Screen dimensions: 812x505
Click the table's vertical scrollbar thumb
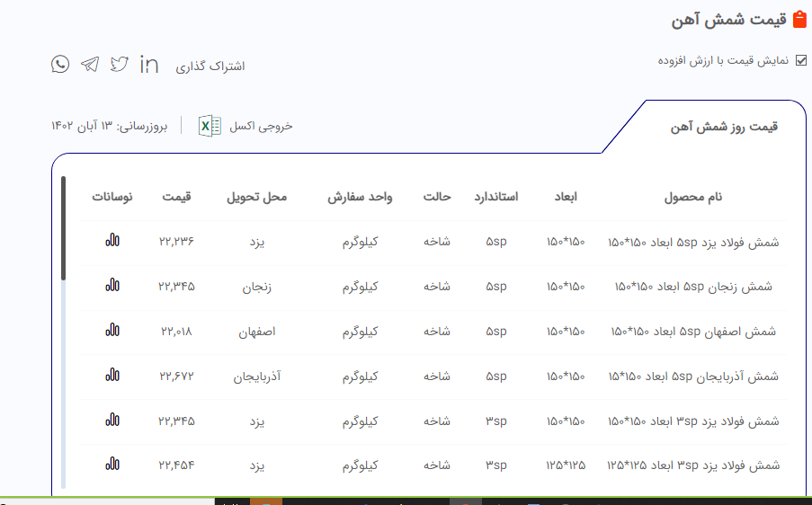tap(63, 227)
